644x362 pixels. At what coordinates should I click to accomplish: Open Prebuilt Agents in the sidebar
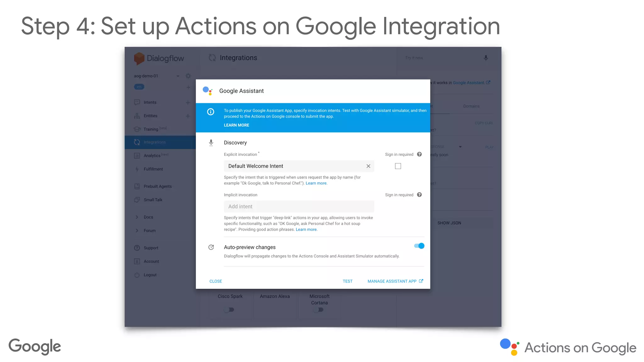click(x=158, y=186)
